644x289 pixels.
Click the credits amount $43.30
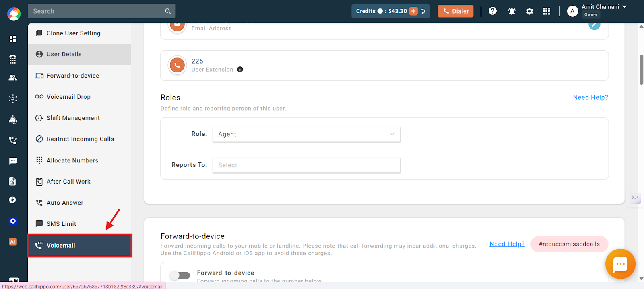tap(397, 11)
